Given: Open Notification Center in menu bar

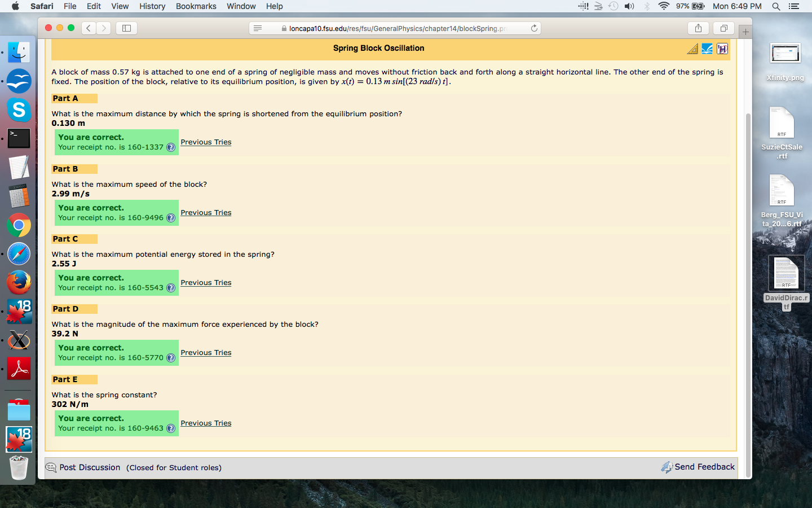Looking at the screenshot, I should point(794,6).
